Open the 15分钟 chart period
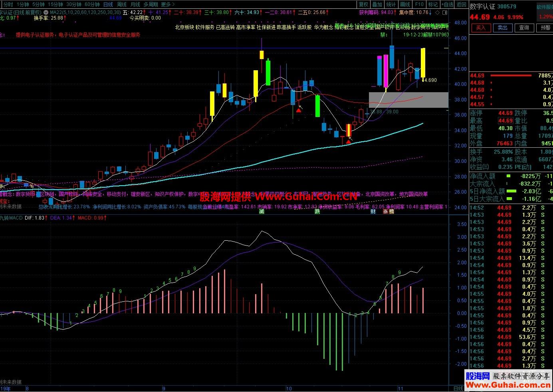Viewport: 553px width, 392px height. click(55, 4)
